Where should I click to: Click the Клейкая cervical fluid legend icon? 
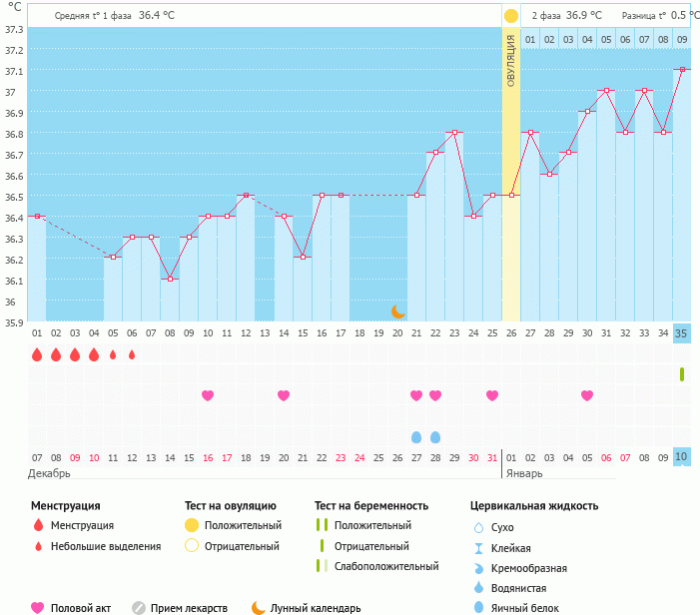(x=478, y=548)
